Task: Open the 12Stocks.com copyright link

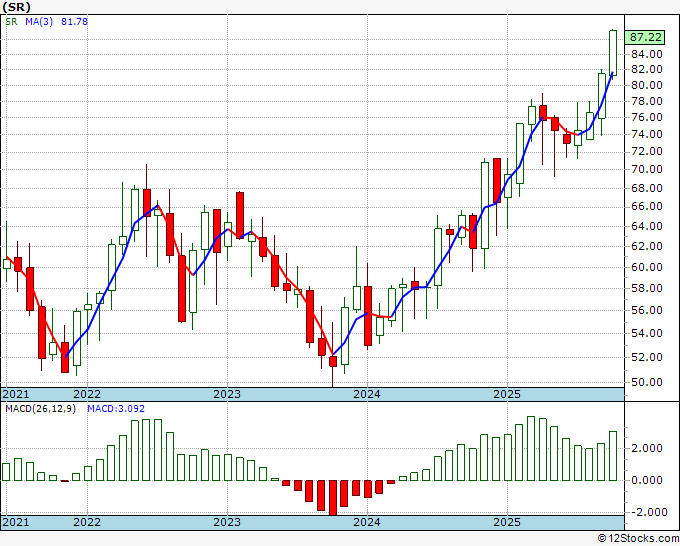Action: pos(638,539)
